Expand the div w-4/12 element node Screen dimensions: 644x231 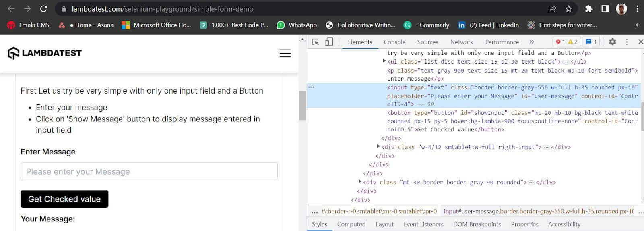[x=378, y=147]
